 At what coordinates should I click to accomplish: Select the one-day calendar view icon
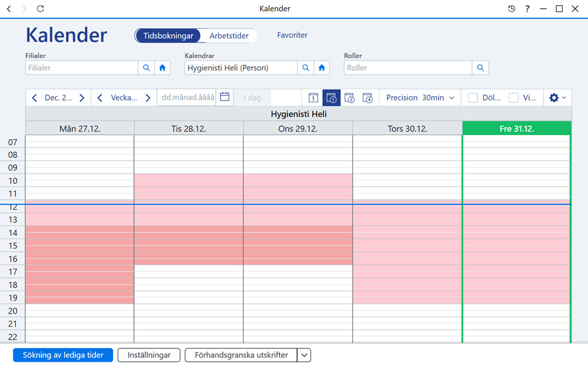click(x=313, y=98)
